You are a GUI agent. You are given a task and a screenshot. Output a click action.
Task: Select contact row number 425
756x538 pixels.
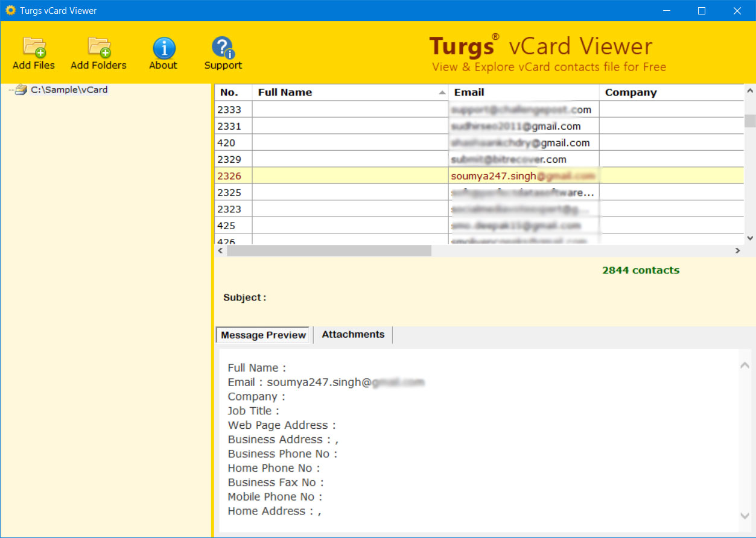coord(480,226)
